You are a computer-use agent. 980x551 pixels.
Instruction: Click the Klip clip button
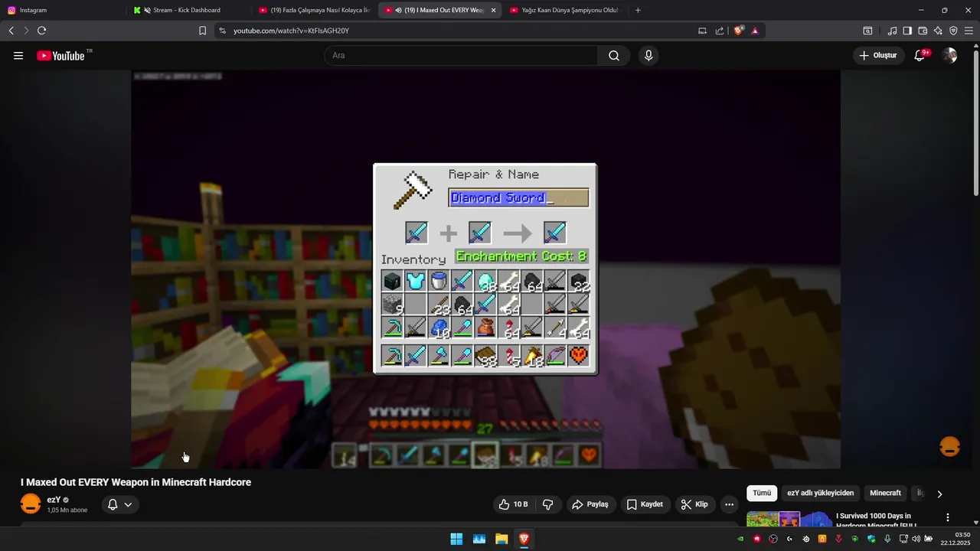(695, 504)
